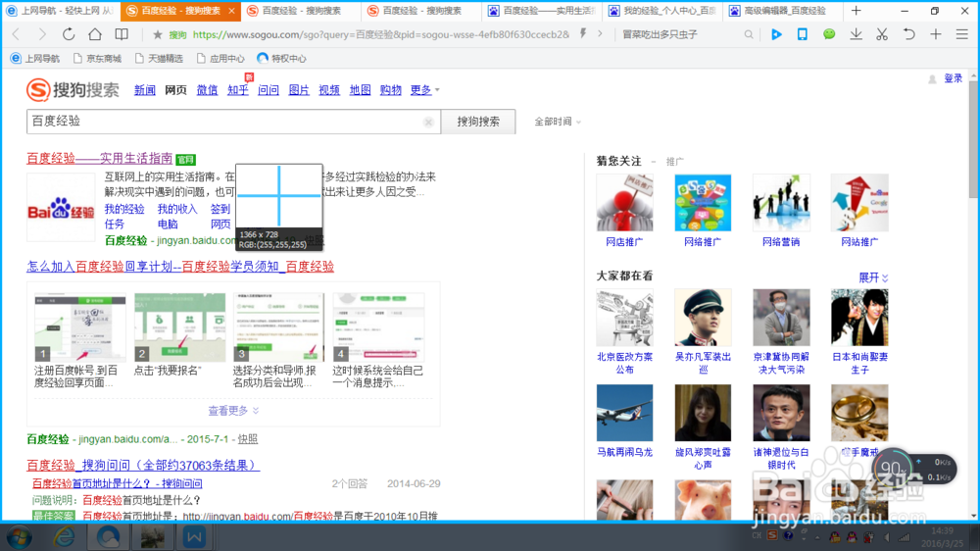Select the 图片 search category
Viewport: 980px width, 551px height.
[x=299, y=90]
